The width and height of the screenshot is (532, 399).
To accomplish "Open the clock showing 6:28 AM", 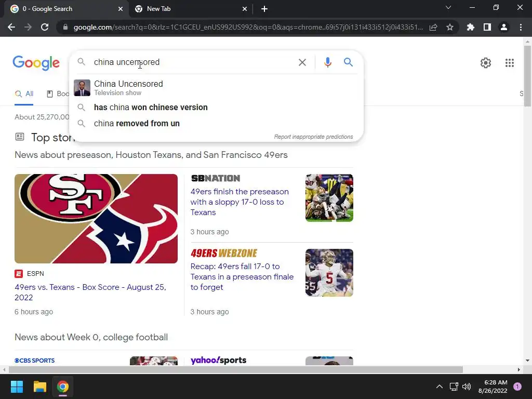I will [493, 387].
